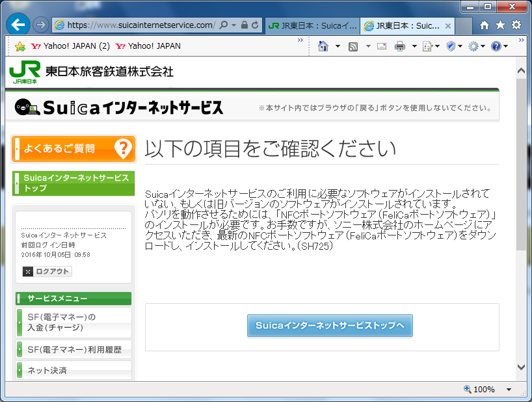Open the Page menu icon

coord(431,46)
